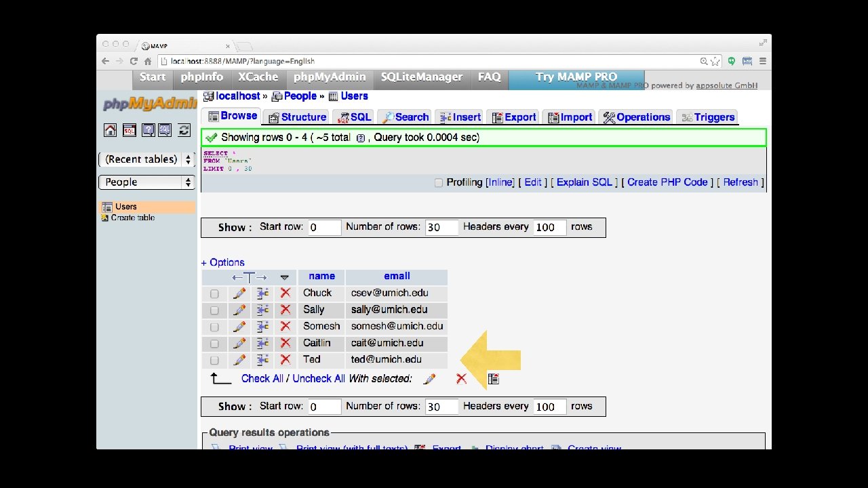Edit the Chuck row with pencil icon
The width and height of the screenshot is (868, 488).
coord(239,293)
